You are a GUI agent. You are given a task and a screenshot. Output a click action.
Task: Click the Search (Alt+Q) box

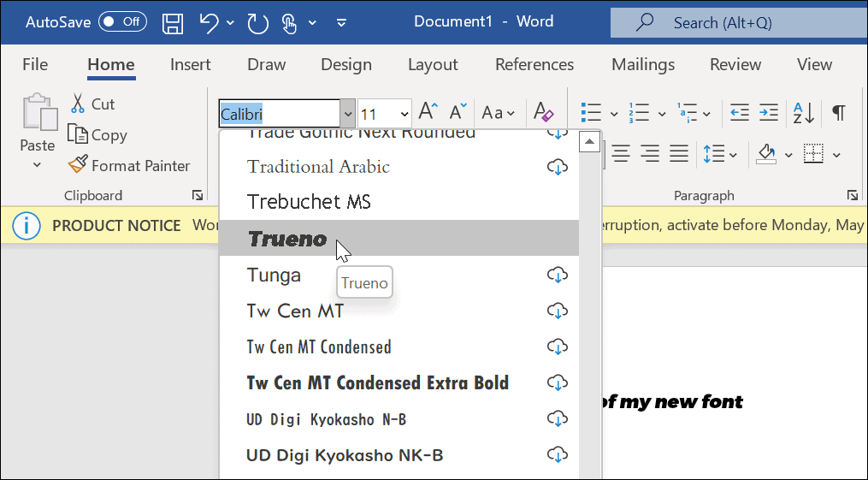[x=739, y=23]
